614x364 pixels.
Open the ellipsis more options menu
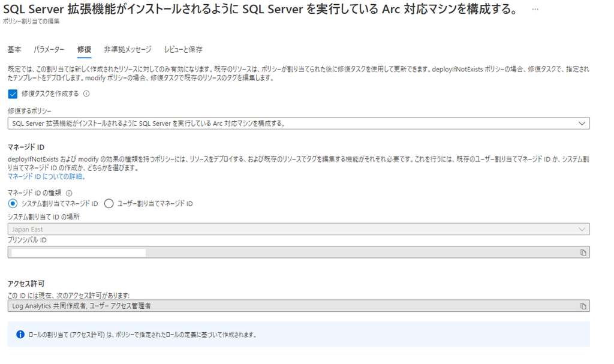coord(535,9)
